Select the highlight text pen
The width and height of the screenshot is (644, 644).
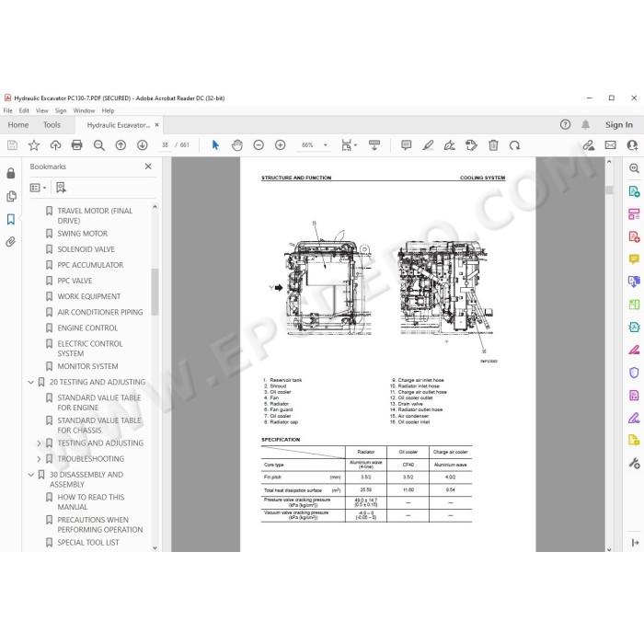tap(428, 145)
